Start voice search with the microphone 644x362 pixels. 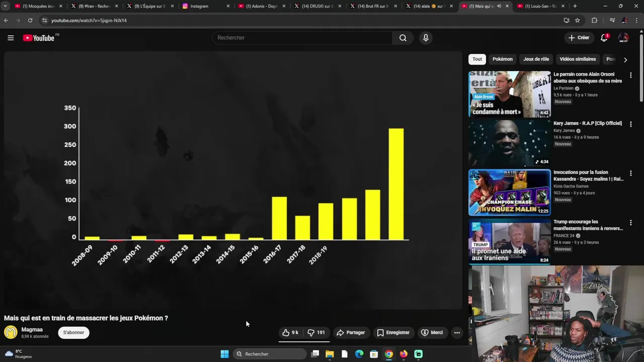[426, 38]
